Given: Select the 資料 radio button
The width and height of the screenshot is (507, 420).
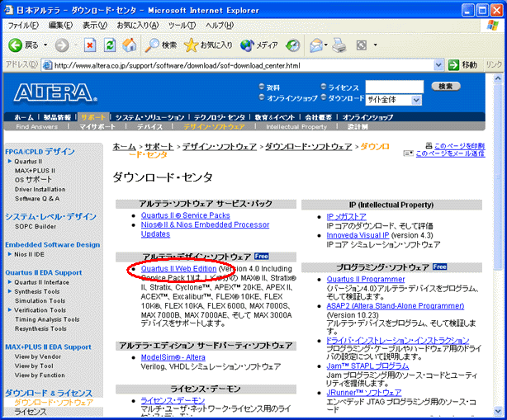Looking at the screenshot, I should (262, 86).
